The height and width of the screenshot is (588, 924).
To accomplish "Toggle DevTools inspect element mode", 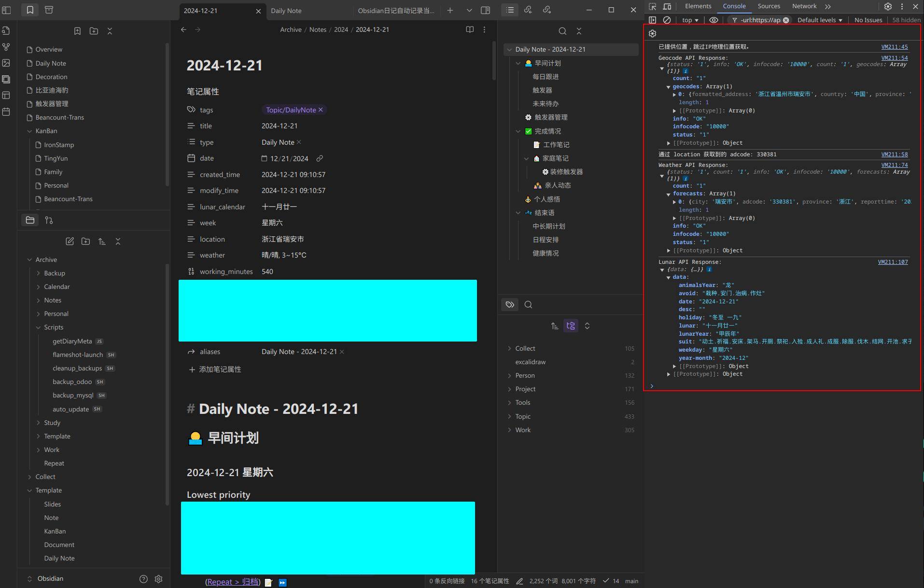I will point(653,6).
